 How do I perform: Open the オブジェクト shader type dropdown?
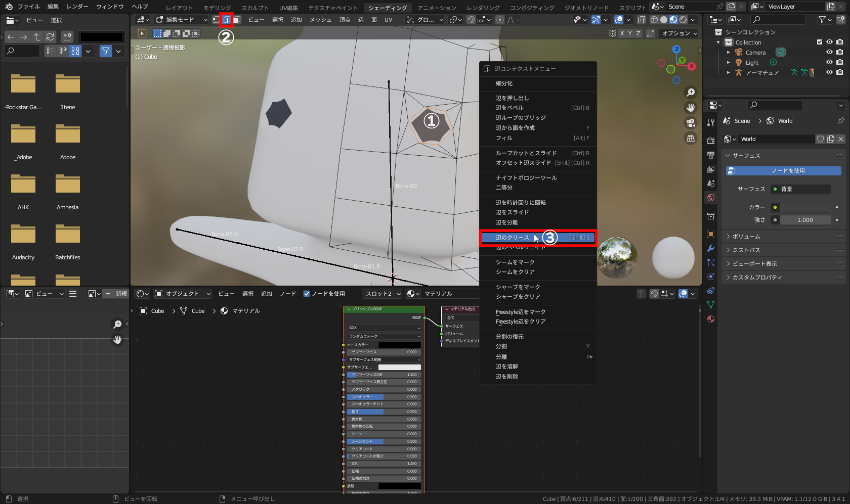pyautogui.click(x=183, y=294)
